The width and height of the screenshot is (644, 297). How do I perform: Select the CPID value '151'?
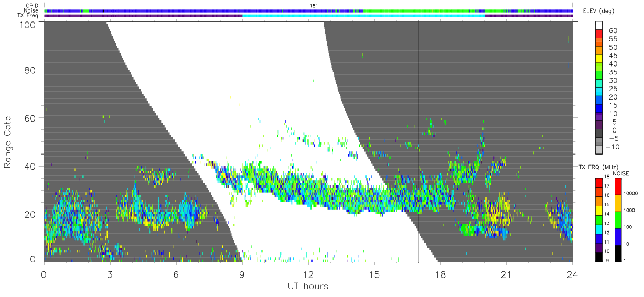[314, 6]
